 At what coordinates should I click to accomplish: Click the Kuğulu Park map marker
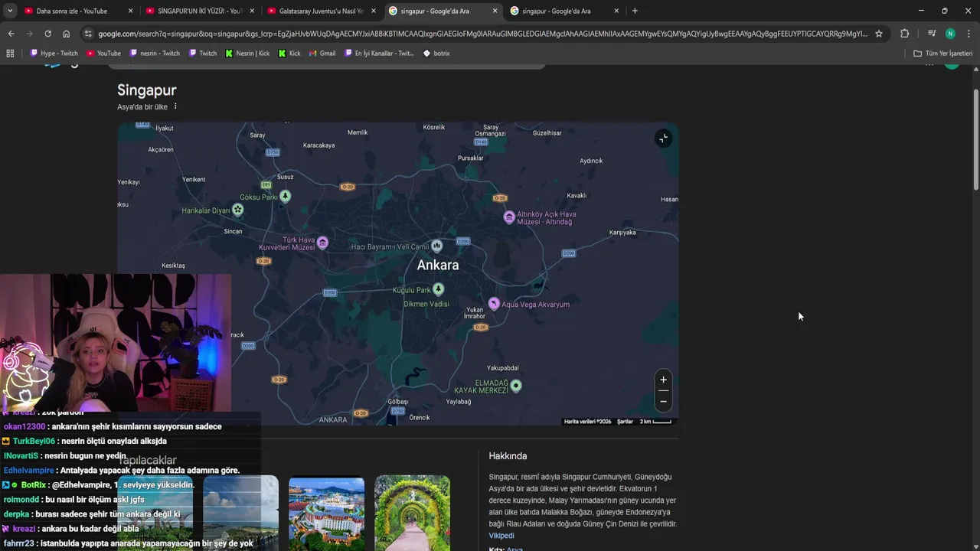[438, 289]
